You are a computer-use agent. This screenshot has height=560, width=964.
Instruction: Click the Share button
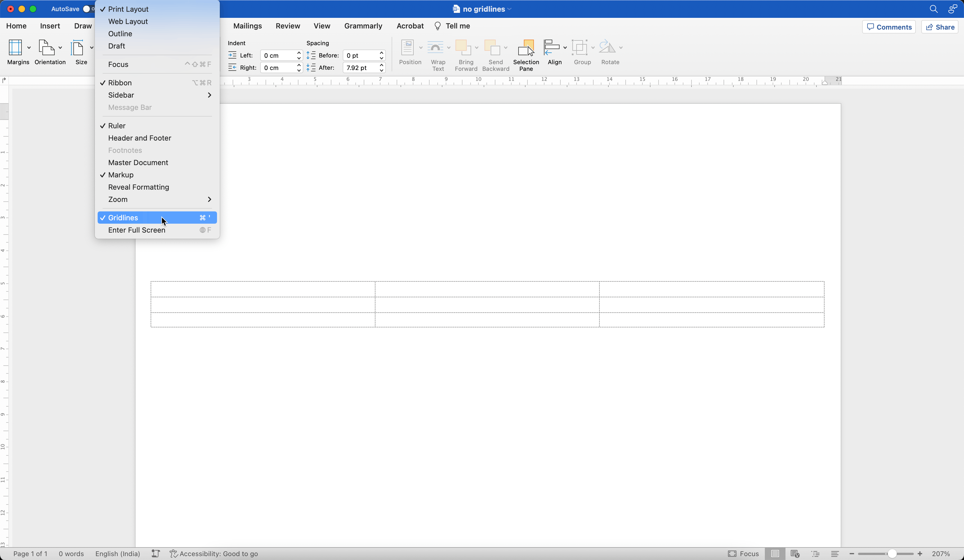tap(940, 27)
